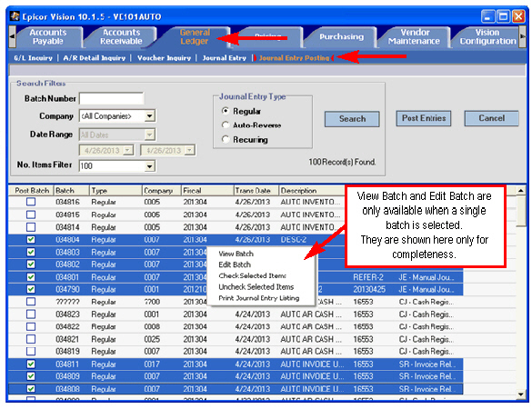Select batch number 034802 cell
The height and width of the screenshot is (409, 532).
67,264
